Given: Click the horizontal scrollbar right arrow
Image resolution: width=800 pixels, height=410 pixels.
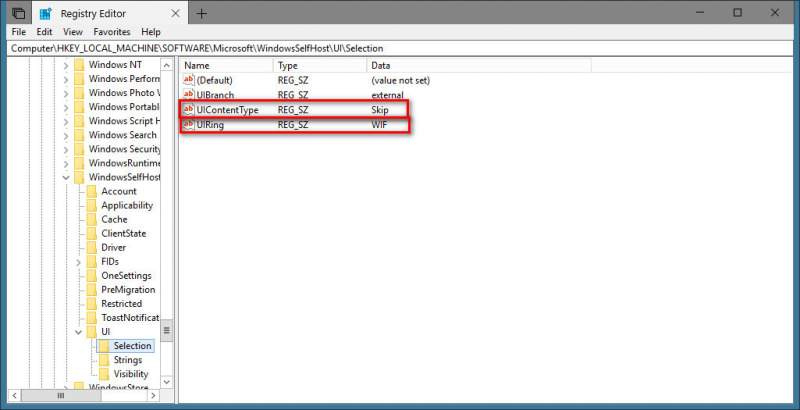Looking at the screenshot, I should pos(153,396).
